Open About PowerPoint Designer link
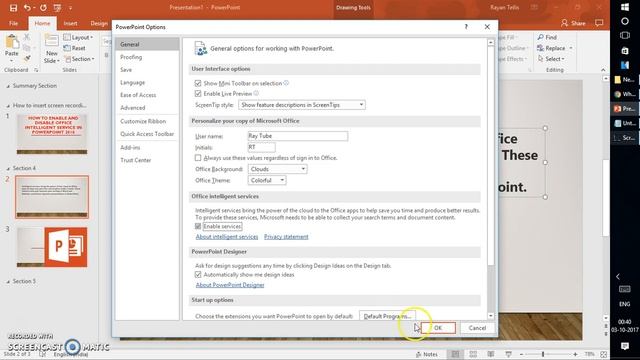 pos(230,285)
